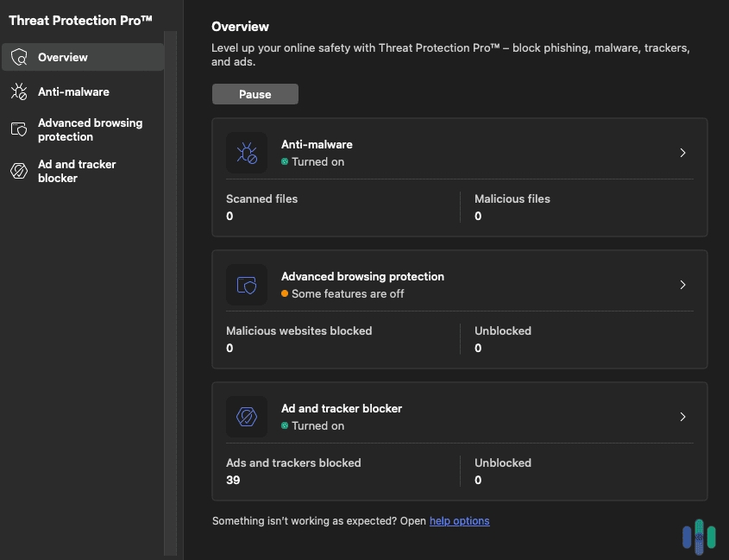Click the hexagon icon on Ad and tracker blocker card
Viewport: 729px width, 560px height.
click(x=247, y=417)
